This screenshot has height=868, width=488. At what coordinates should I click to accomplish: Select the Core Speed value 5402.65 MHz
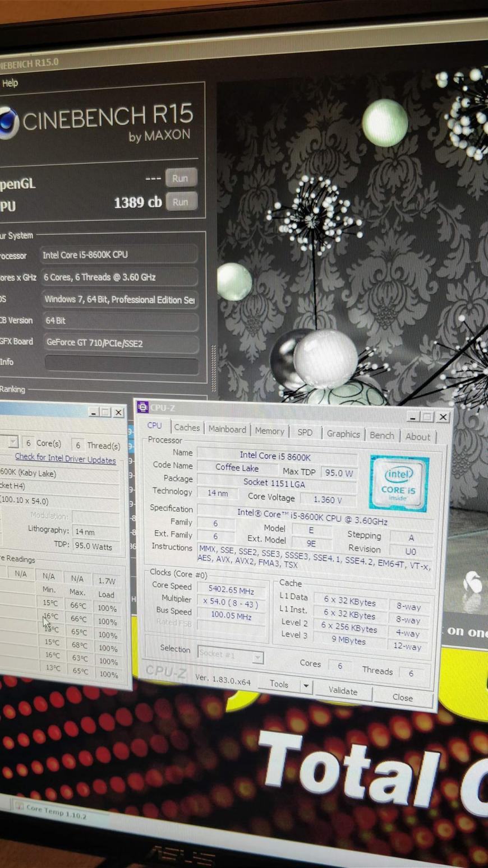[x=231, y=591]
